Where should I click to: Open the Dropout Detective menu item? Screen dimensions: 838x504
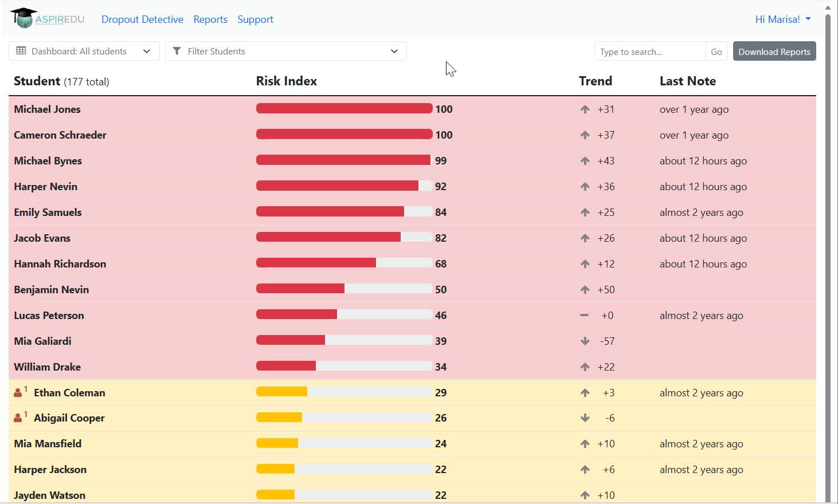pyautogui.click(x=142, y=19)
